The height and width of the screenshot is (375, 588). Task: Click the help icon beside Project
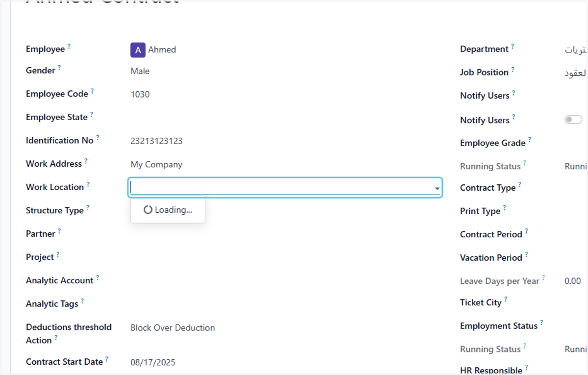(58, 254)
